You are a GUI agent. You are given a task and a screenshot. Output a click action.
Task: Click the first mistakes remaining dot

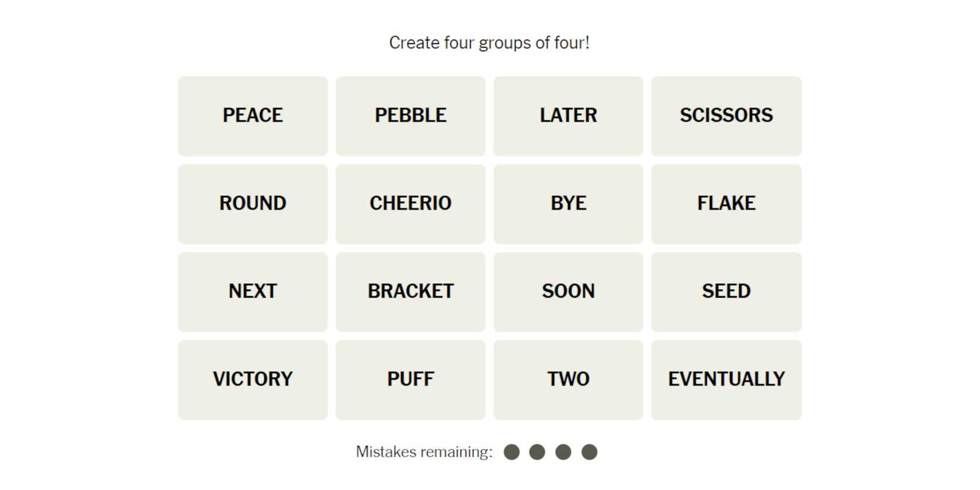pos(511,452)
